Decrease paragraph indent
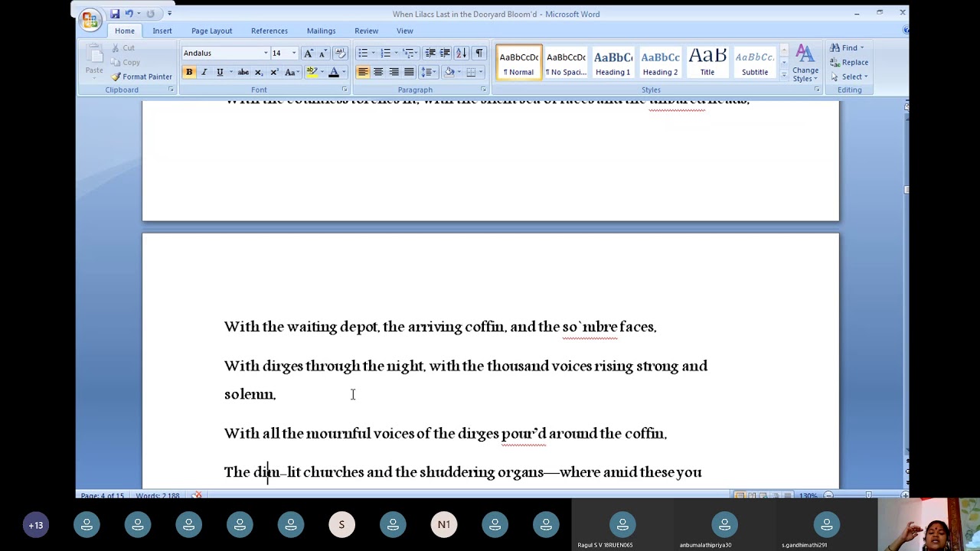This screenshot has height=551, width=980. (x=430, y=53)
